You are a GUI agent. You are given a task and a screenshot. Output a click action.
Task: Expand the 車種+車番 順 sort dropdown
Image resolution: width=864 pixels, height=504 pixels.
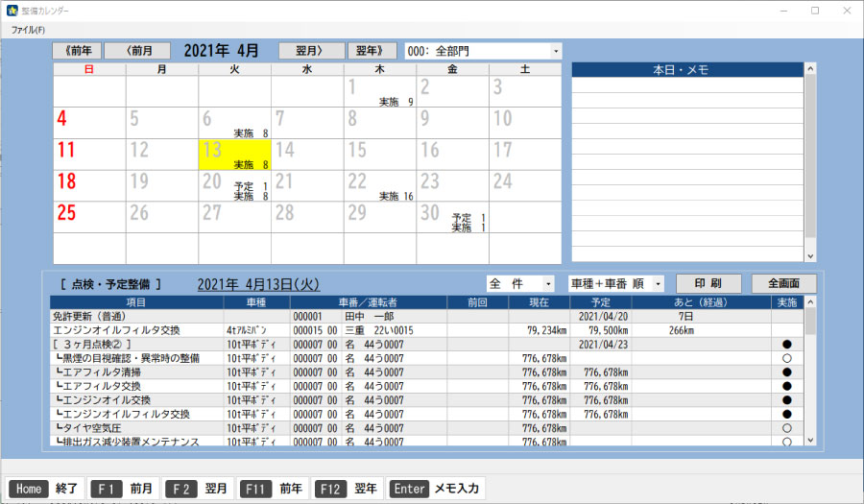657,284
